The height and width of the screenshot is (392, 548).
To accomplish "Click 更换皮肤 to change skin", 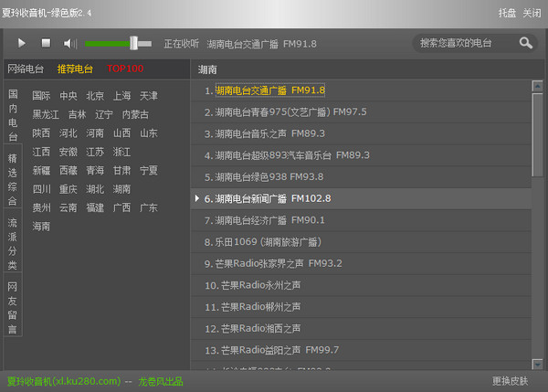I will [x=510, y=381].
